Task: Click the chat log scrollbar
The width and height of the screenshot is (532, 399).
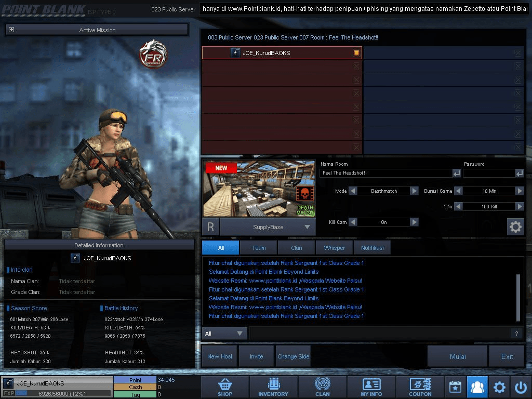Action: pos(518,297)
